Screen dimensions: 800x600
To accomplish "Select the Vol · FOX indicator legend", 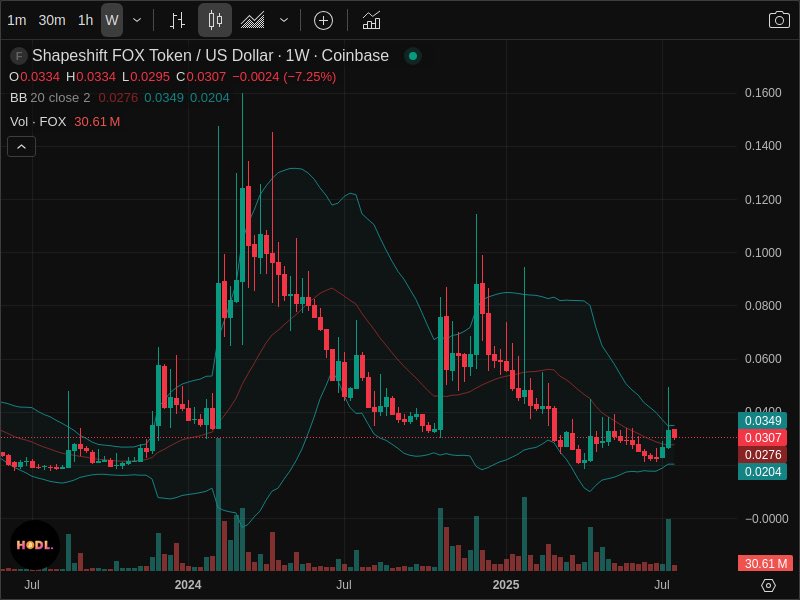I will tap(38, 121).
